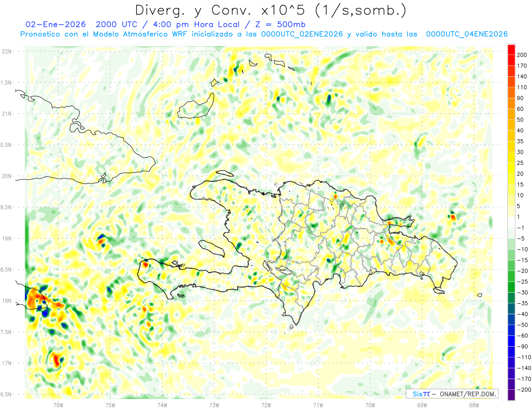The image size is (532, 411).
Task: Click the '70W' longitude label
Action: click(370, 405)
